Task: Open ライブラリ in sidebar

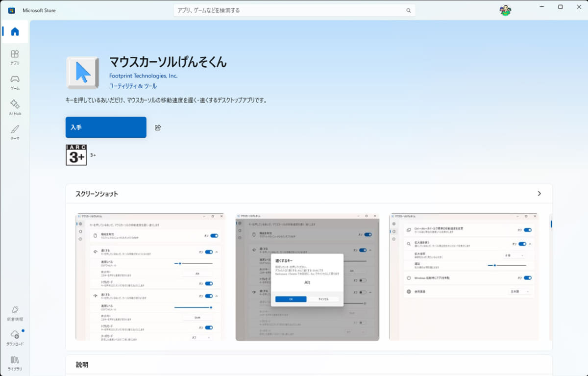Action: coord(15,363)
